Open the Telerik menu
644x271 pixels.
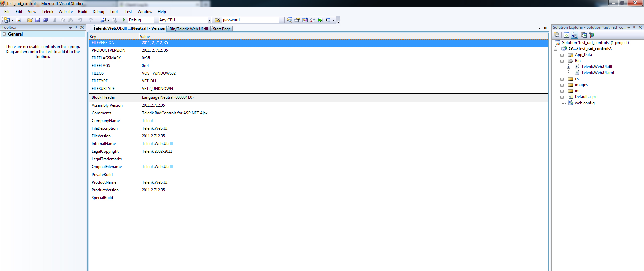pyautogui.click(x=47, y=12)
